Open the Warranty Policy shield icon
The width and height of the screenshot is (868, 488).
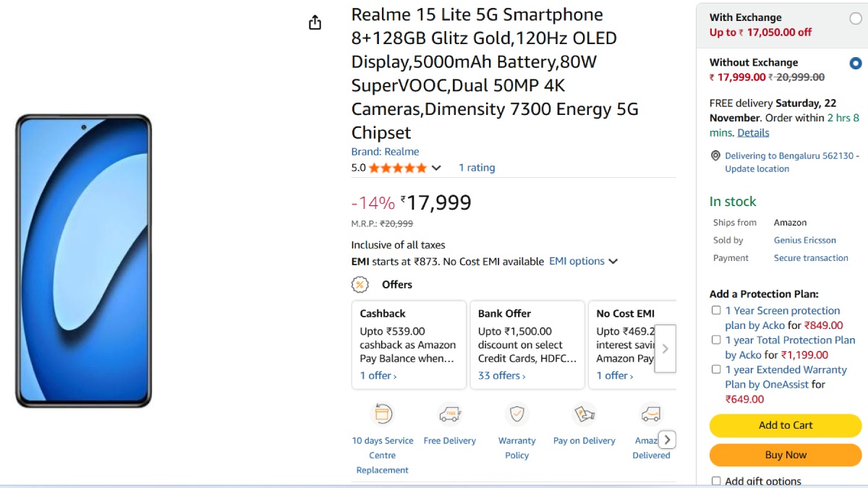coord(516,414)
